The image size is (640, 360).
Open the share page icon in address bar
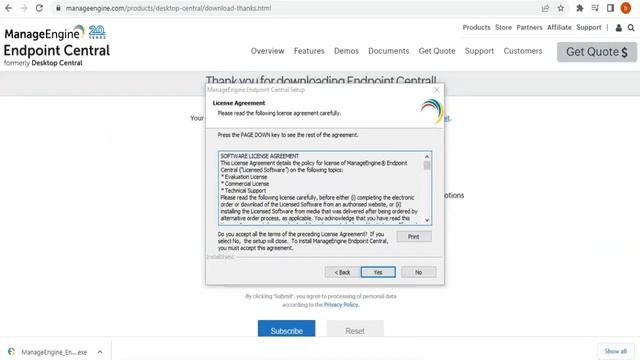tap(545, 8)
